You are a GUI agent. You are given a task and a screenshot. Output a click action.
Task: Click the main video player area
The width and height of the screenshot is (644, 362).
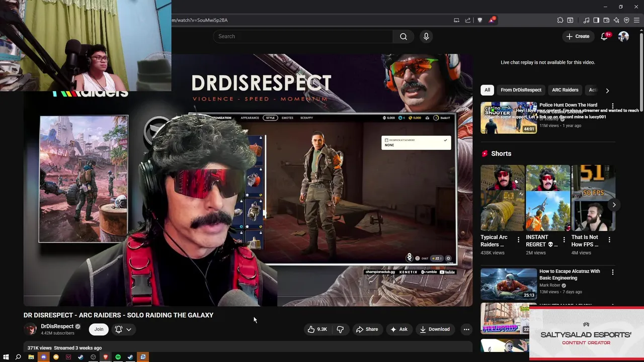tap(248, 180)
